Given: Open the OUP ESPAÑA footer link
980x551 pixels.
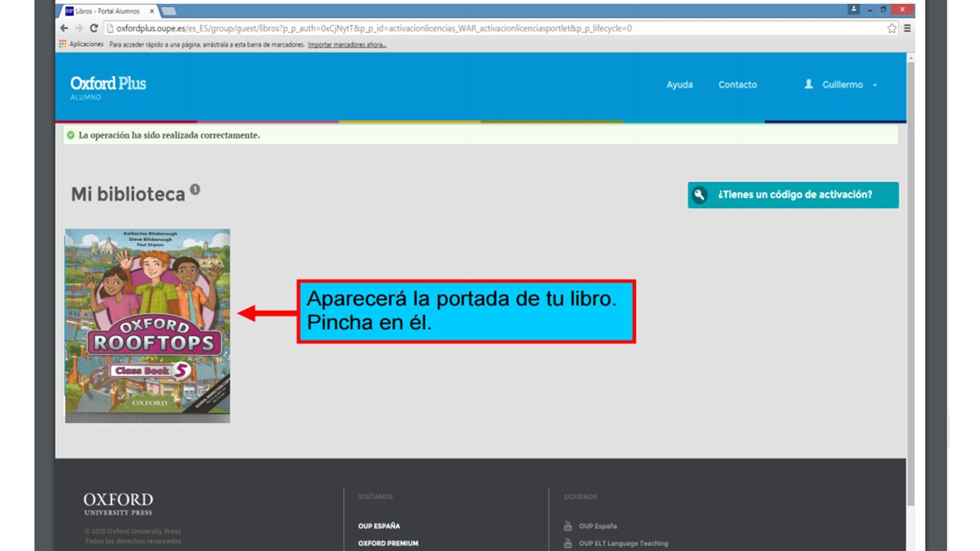Looking at the screenshot, I should (x=379, y=526).
